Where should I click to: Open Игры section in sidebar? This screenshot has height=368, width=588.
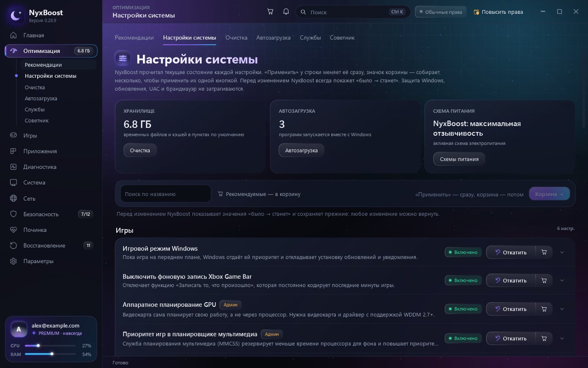pos(51,136)
